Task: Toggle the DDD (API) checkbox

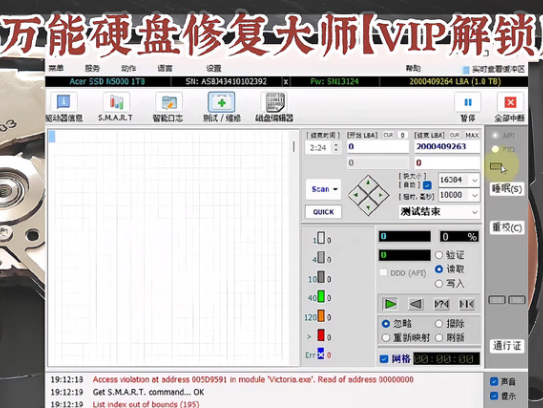Action: (383, 273)
